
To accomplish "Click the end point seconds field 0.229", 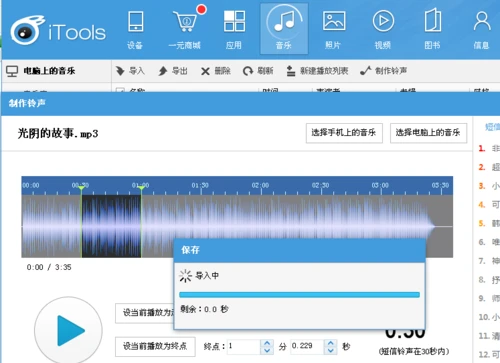I will pos(307,347).
